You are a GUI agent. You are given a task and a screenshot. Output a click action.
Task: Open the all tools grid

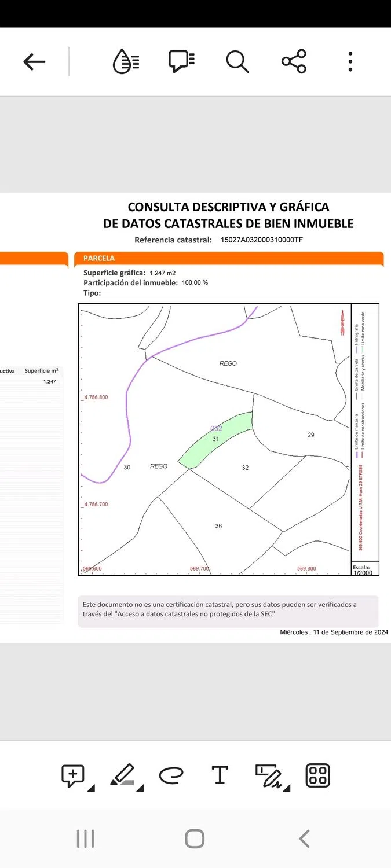tap(317, 775)
